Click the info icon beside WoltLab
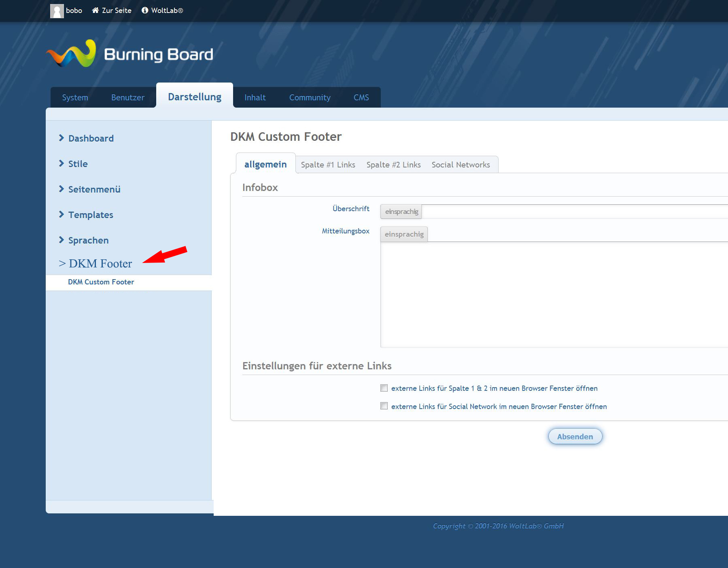Image resolution: width=728 pixels, height=568 pixels. tap(145, 11)
